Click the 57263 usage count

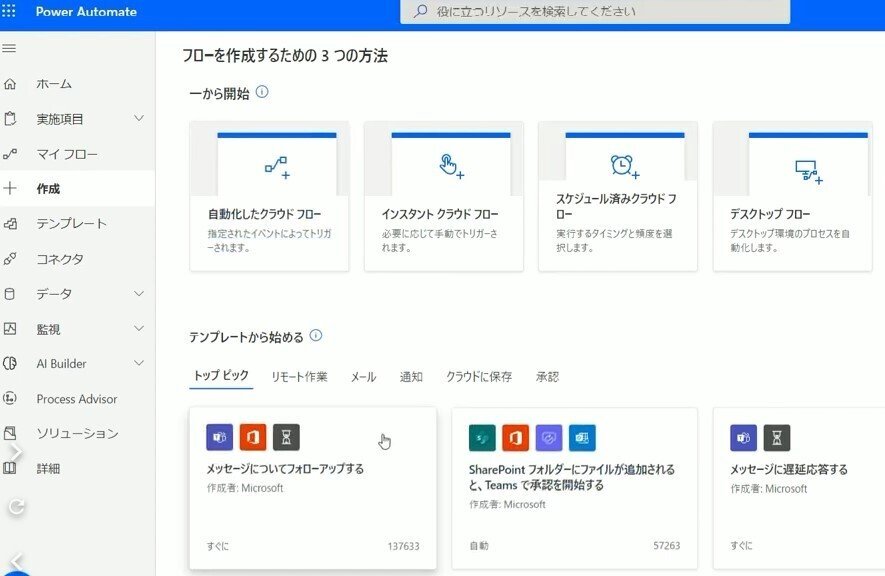coord(667,546)
